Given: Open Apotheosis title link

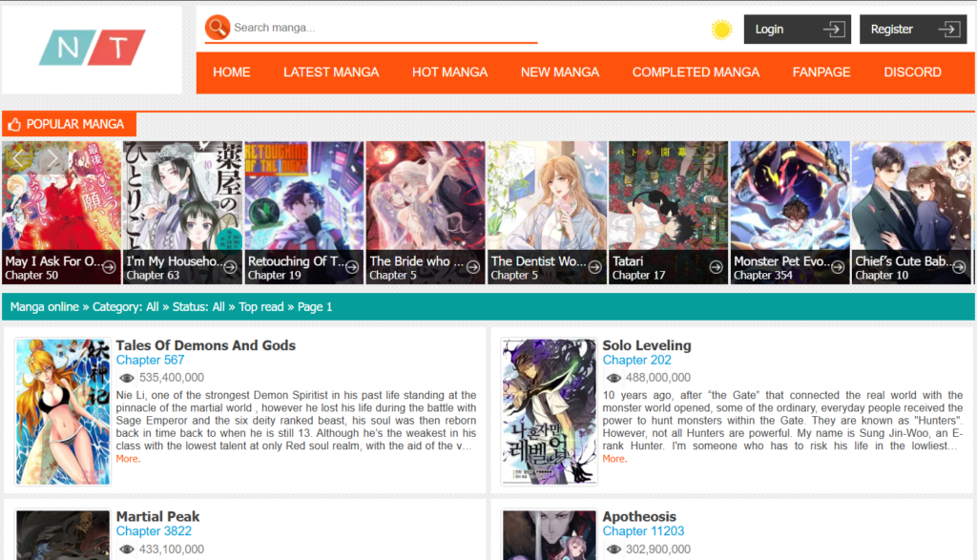Looking at the screenshot, I should [639, 516].
